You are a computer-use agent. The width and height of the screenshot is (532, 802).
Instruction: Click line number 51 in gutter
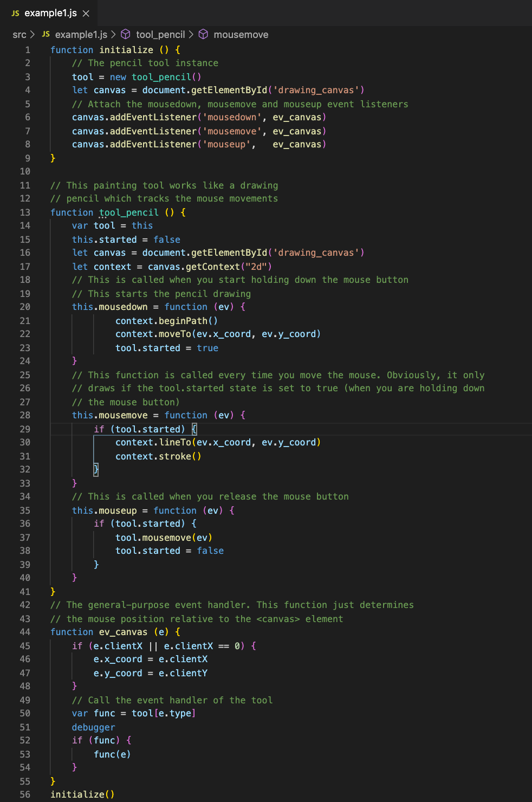[x=25, y=727]
